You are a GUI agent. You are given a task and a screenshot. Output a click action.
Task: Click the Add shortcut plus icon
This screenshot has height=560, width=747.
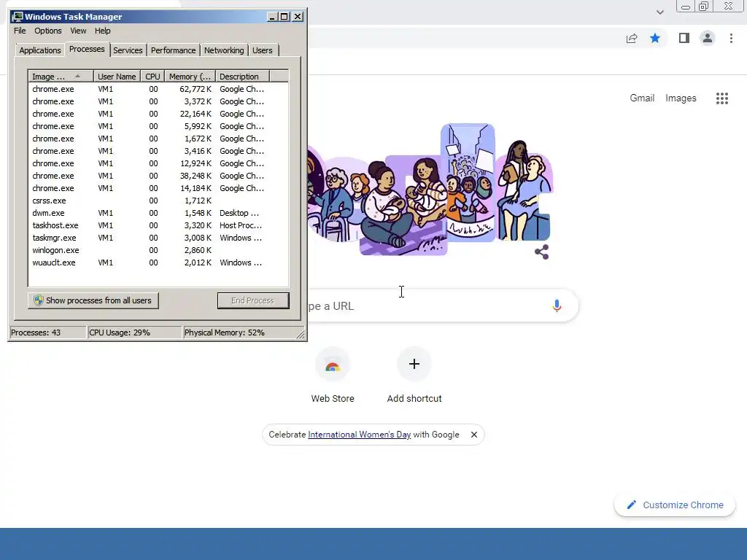click(414, 365)
